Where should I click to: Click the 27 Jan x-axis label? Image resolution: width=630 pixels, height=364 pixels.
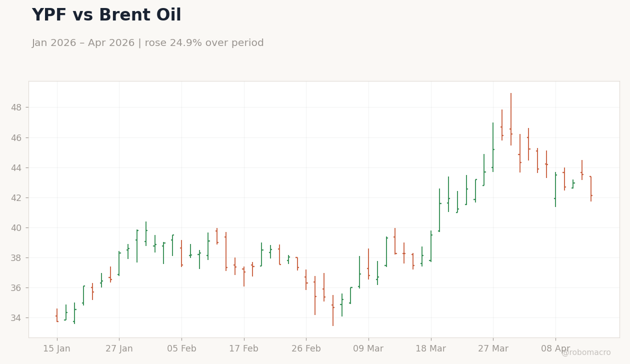click(x=119, y=349)
